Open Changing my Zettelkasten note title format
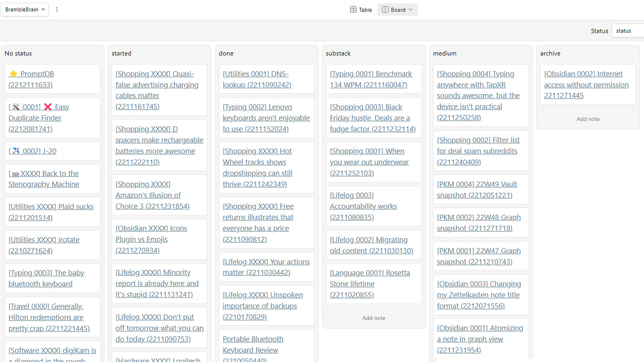The image size is (644, 362). click(481, 295)
